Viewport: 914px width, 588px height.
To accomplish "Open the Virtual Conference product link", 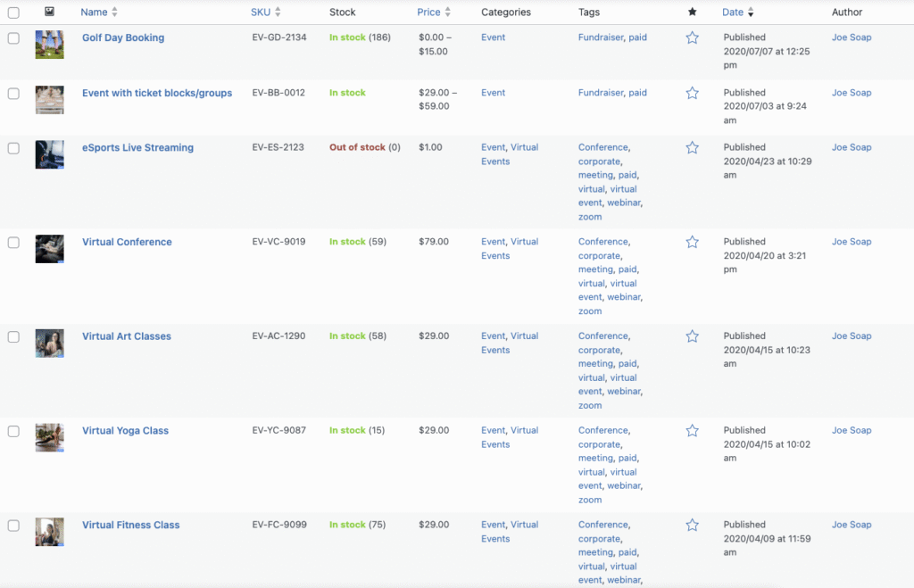I will 127,242.
